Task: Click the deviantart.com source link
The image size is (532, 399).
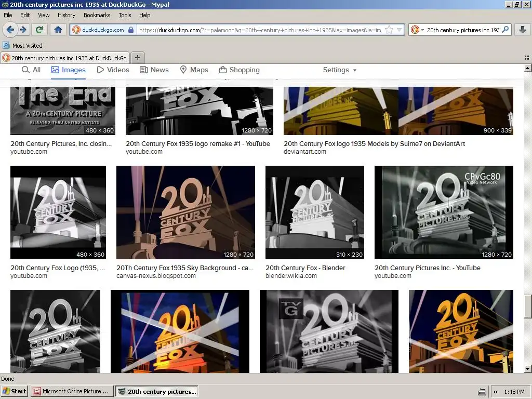Action: pos(305,152)
